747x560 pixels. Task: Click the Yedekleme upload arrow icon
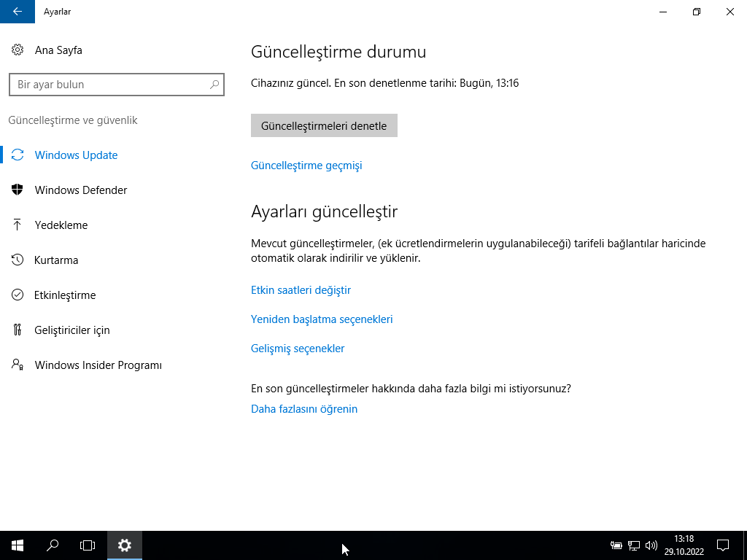point(18,225)
